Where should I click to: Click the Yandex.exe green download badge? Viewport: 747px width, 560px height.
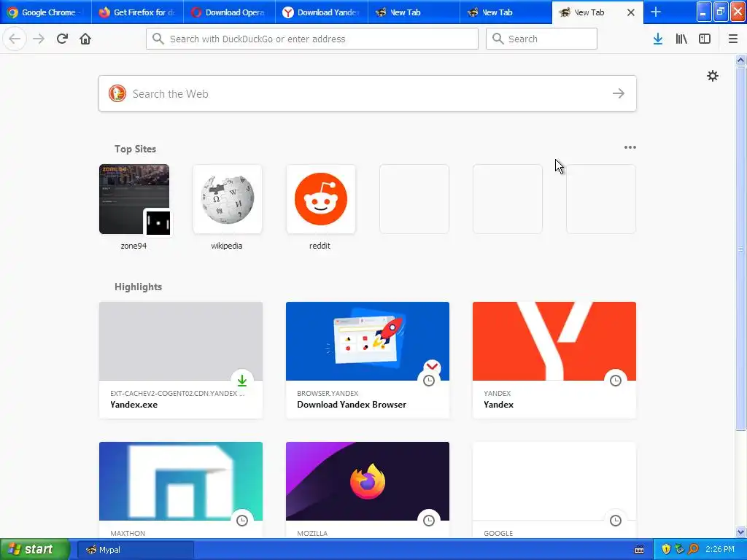[242, 380]
